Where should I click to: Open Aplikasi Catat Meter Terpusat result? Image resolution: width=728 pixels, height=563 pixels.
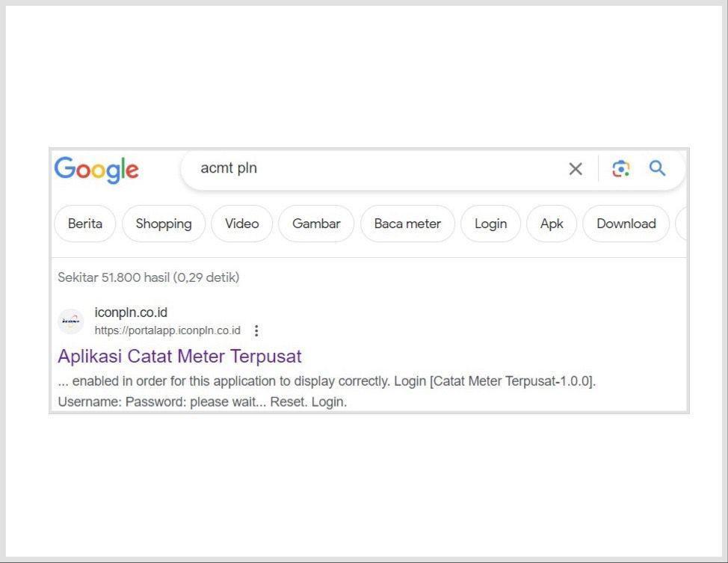179,356
